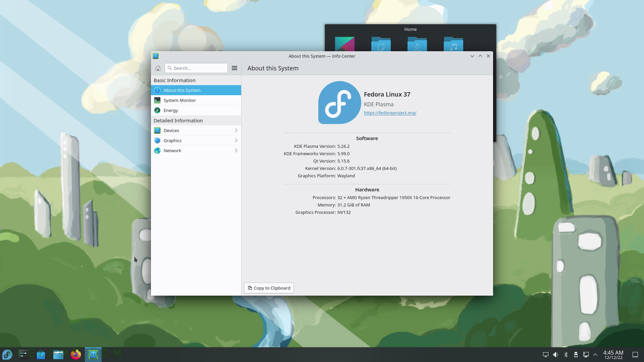Screen dimensions: 644x362
Task: Open the Dolphin file manager in taskbar
Action: [58, 354]
